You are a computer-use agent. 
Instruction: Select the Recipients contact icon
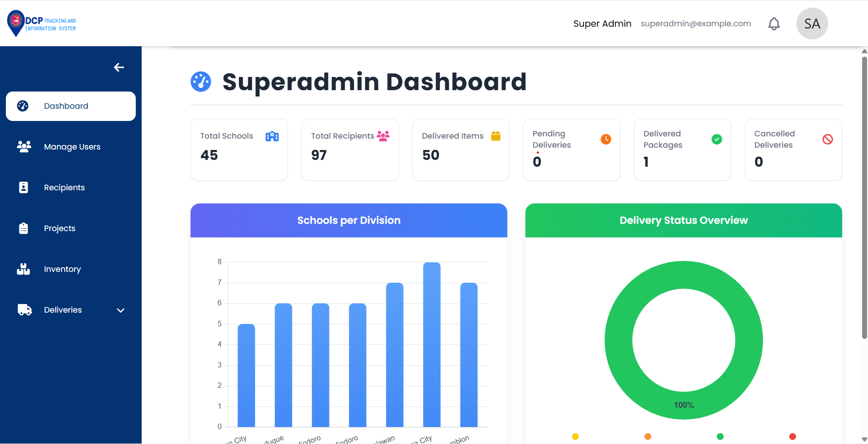(x=23, y=187)
